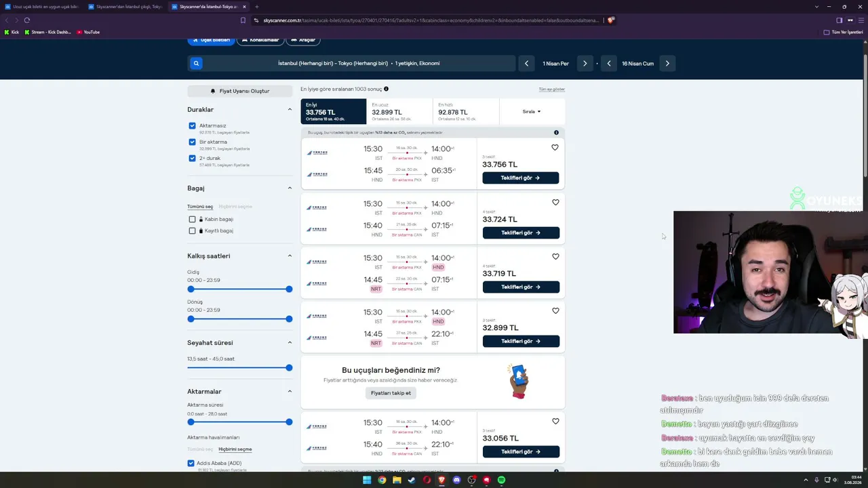Viewport: 868px width, 488px height.
Task: Select the En ucuz 32.899 TL tab
Action: 399,112
